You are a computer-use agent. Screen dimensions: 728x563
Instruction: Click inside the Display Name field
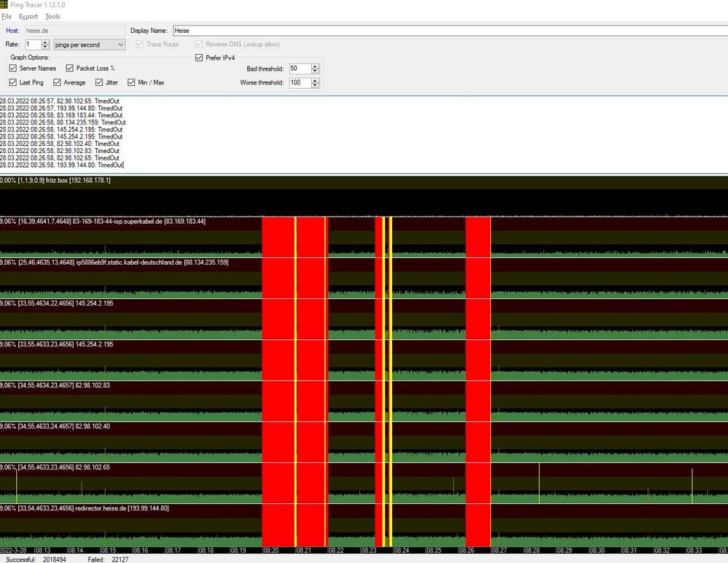(291, 31)
